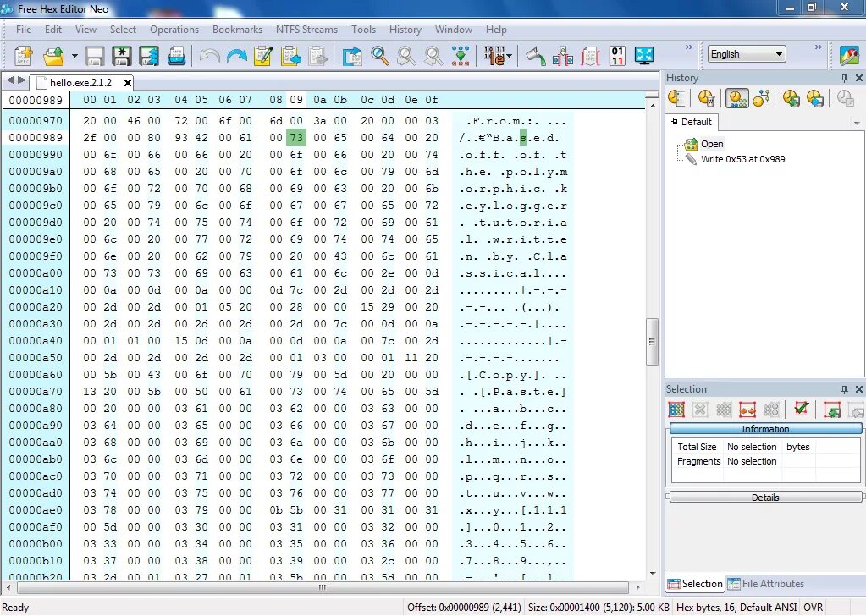Expand the Open file dropdown arrow
Image resolution: width=866 pixels, height=616 pixels.
pos(74,56)
